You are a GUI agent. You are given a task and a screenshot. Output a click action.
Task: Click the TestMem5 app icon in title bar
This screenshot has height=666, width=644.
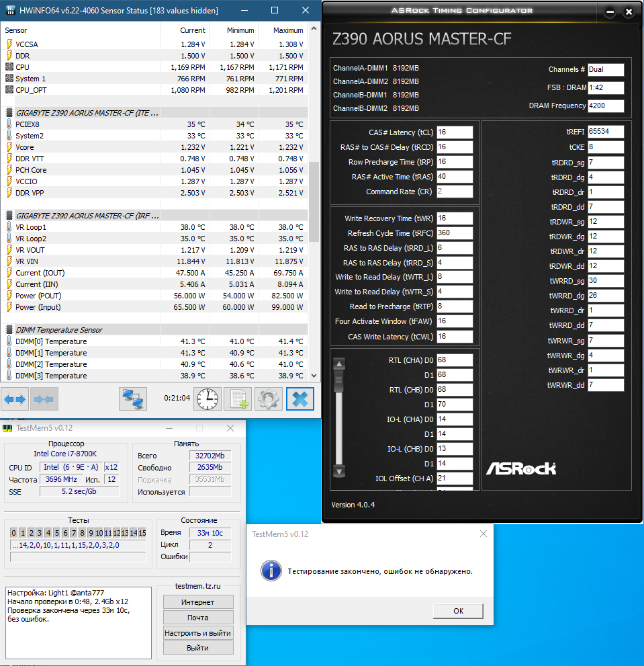click(7, 427)
